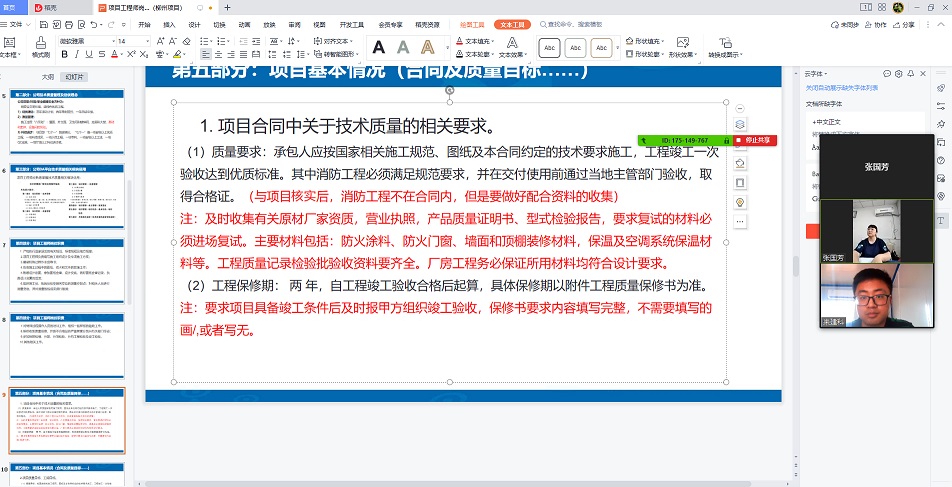Click the Bold formatting icon

[63, 54]
